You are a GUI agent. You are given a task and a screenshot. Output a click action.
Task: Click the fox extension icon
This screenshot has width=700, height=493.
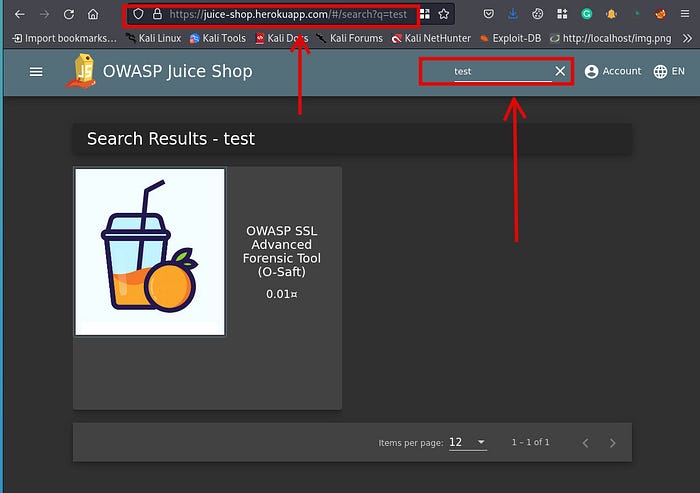pos(660,14)
